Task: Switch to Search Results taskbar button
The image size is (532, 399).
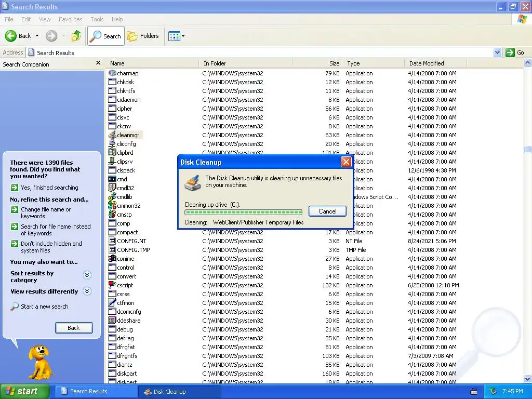Action: tap(96, 391)
